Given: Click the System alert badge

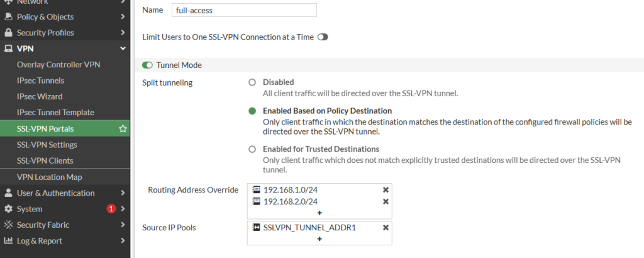Looking at the screenshot, I should point(111,209).
